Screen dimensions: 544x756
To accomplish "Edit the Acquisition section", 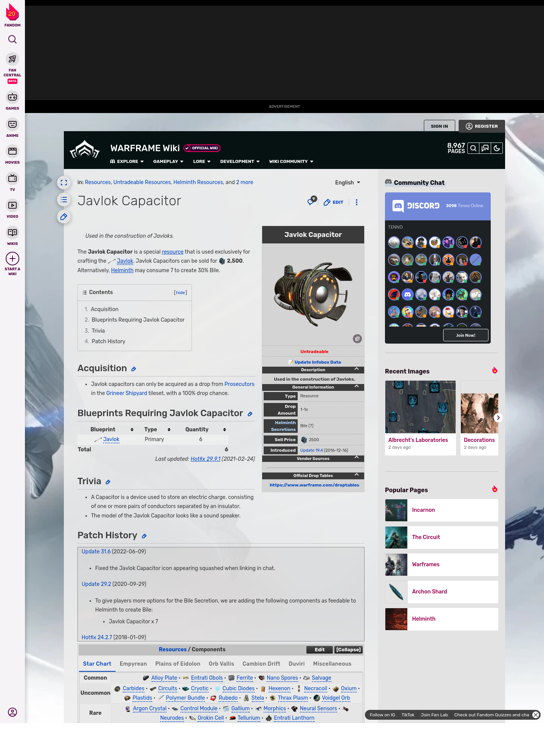I will [x=134, y=369].
